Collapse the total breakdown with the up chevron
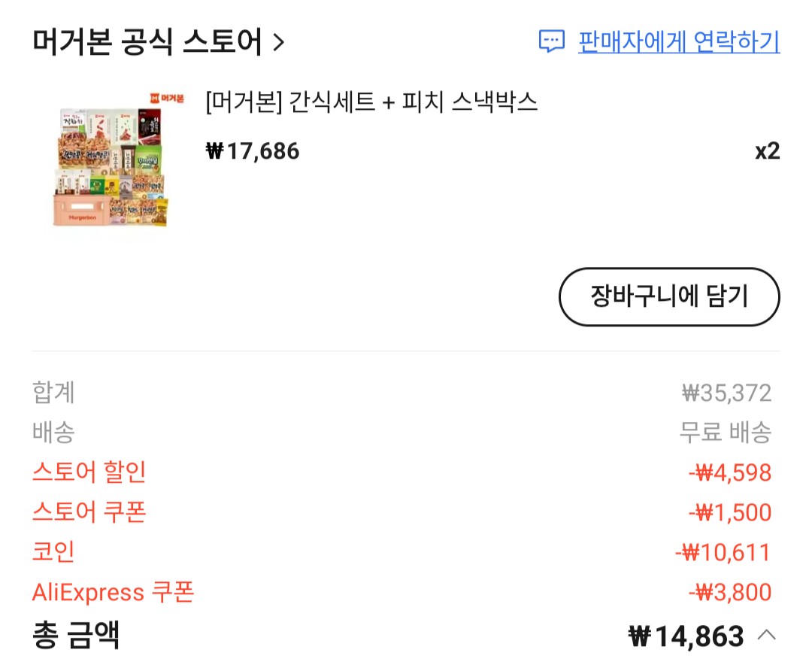812x671 pixels. [766, 635]
